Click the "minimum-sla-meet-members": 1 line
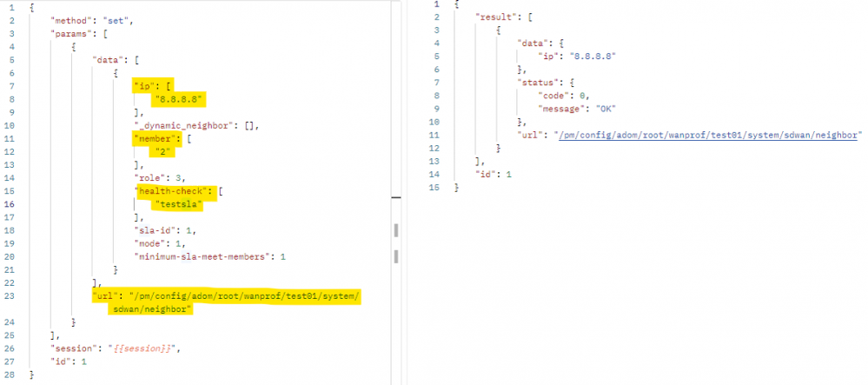The width and height of the screenshot is (868, 385). (210, 257)
